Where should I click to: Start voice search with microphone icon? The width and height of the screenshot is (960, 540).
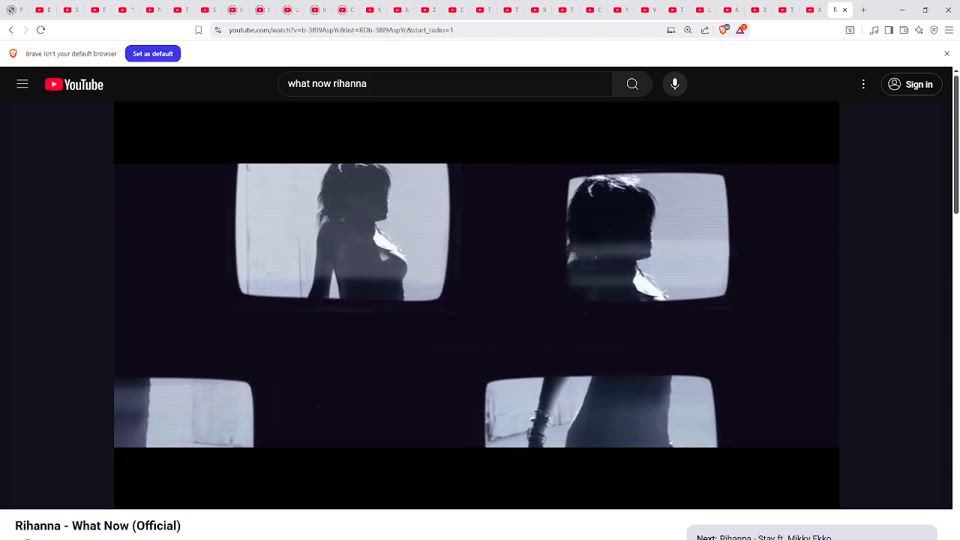coord(675,84)
